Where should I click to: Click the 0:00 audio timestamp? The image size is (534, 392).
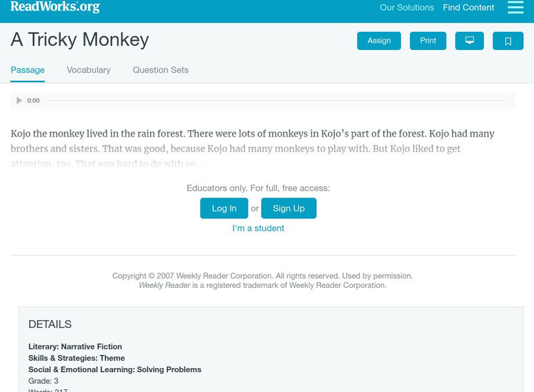point(31,101)
